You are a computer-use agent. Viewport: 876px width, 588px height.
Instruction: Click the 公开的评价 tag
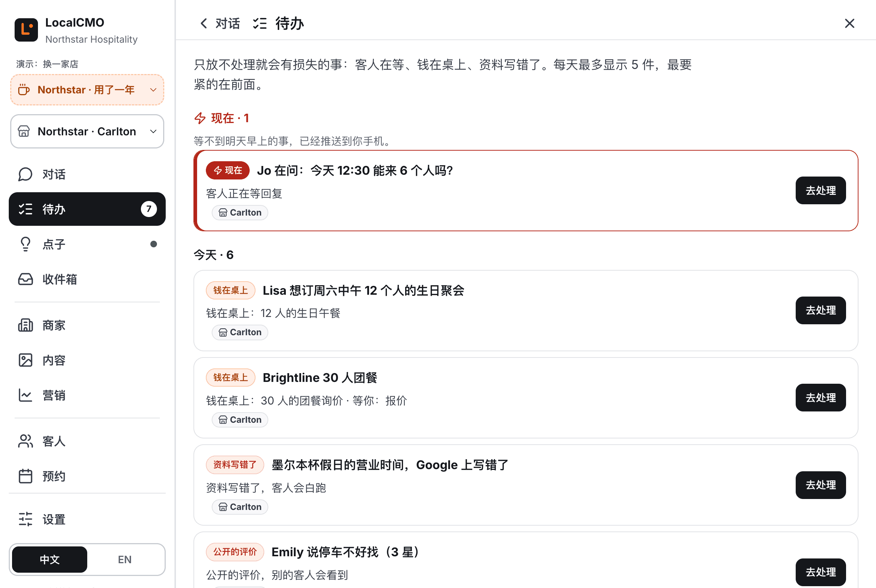235,552
